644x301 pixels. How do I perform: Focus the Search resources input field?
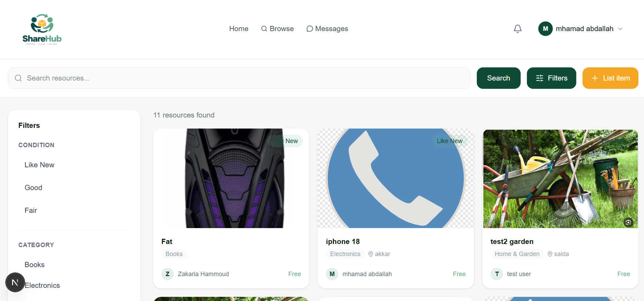coord(239,78)
